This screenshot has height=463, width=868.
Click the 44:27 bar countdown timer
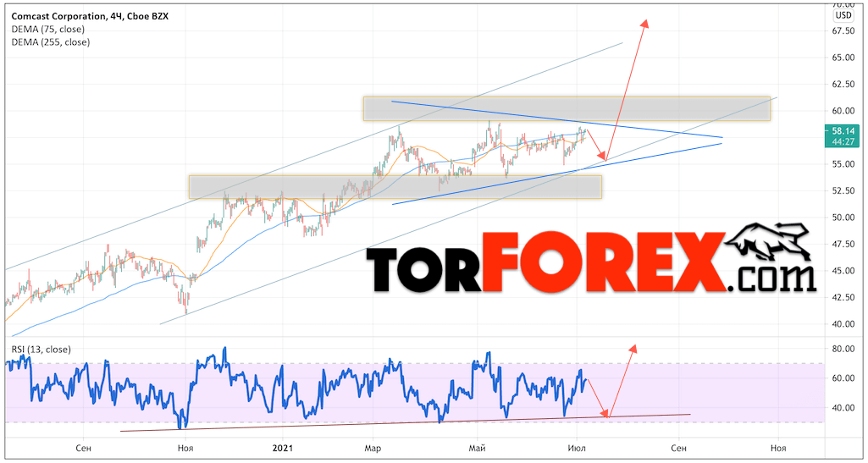coord(842,142)
